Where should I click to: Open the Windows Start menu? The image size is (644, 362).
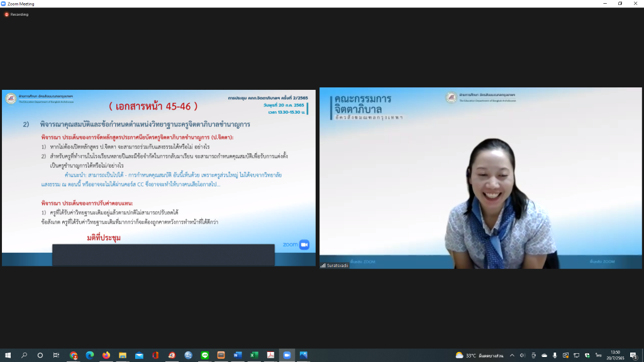[8, 355]
